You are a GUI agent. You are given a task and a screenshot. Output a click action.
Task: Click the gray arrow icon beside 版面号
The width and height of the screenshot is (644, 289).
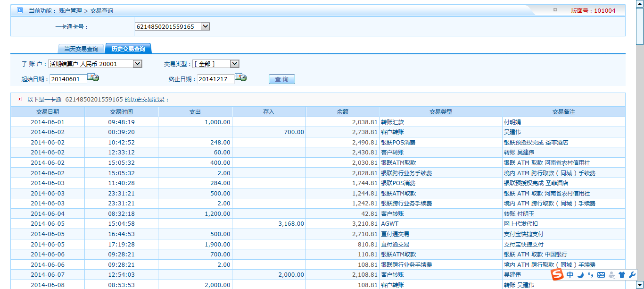tap(555, 10)
